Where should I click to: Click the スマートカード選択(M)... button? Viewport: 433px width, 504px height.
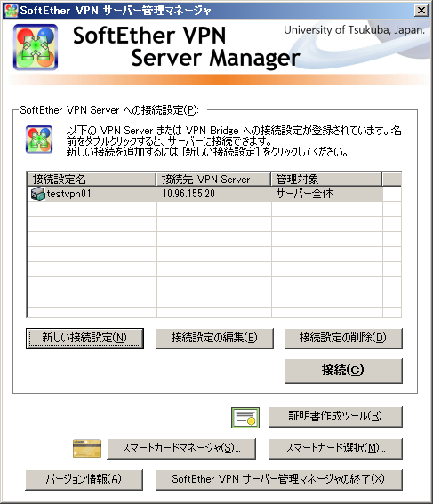pos(335,448)
